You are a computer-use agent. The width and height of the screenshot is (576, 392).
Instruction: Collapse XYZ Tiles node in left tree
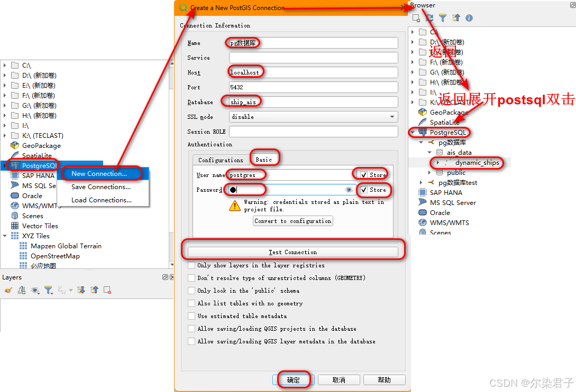coord(5,236)
